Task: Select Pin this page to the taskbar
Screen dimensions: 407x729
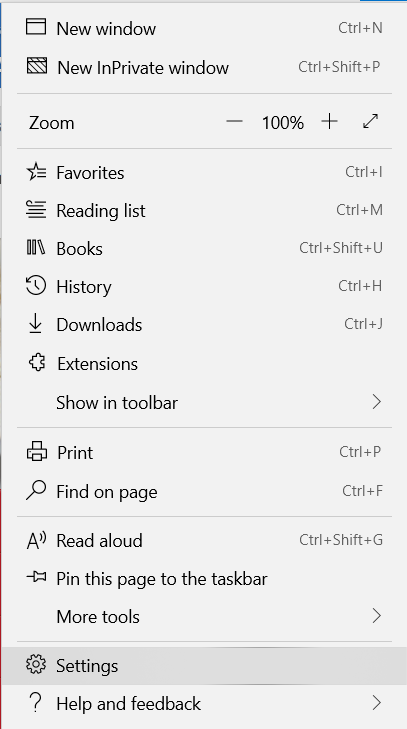Action: coord(204,578)
